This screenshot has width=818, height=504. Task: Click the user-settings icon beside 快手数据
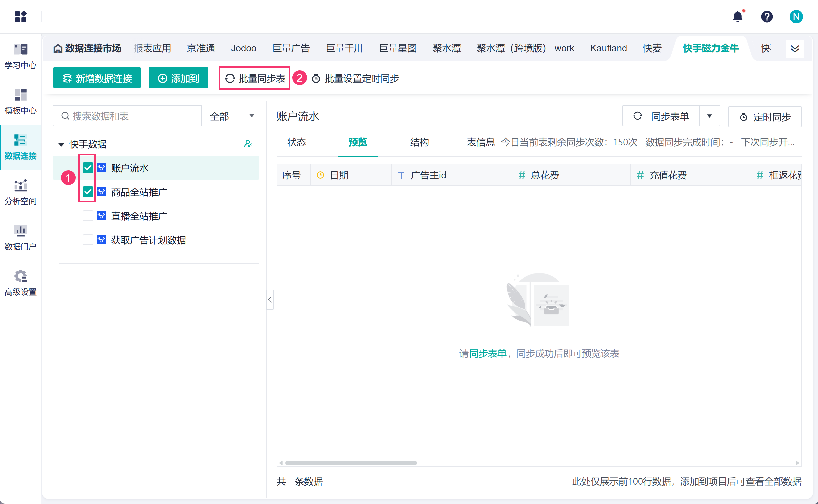(x=248, y=144)
